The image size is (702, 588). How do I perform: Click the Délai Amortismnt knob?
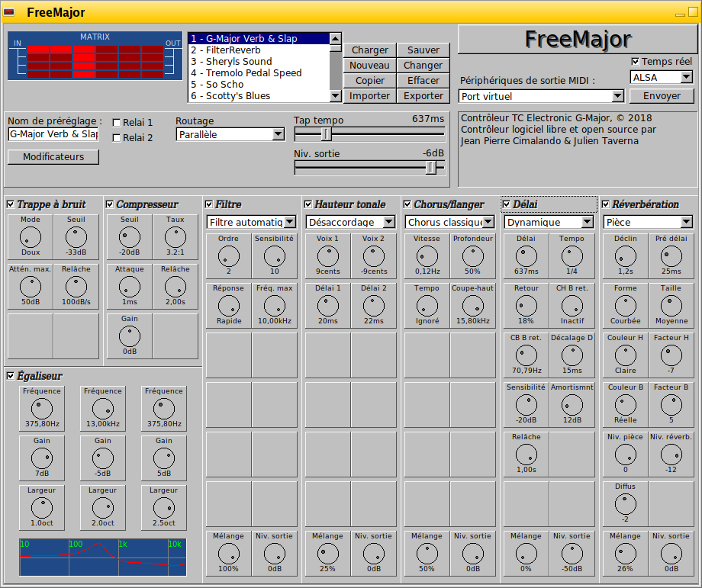click(572, 406)
